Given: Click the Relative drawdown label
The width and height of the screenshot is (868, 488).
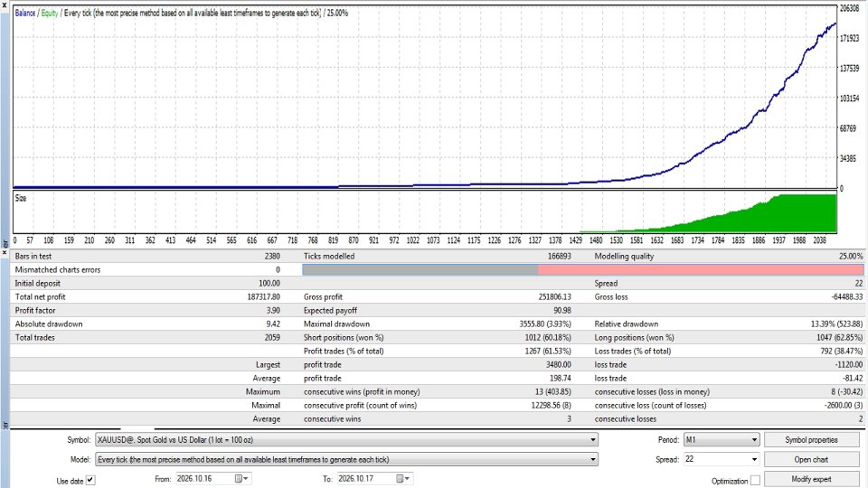Looking at the screenshot, I should tap(626, 324).
